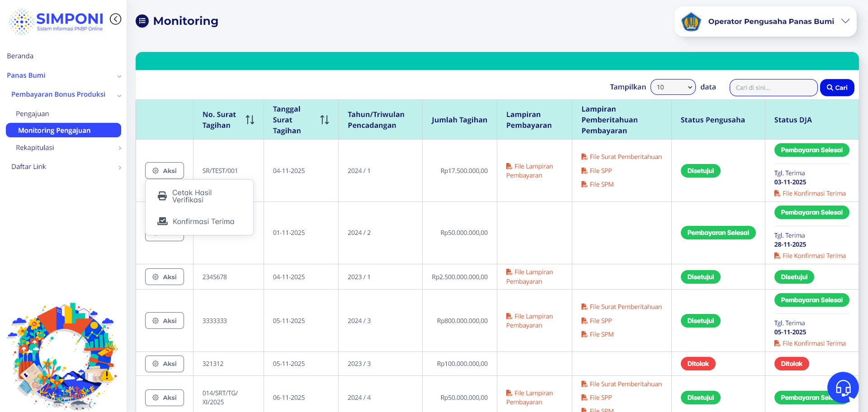Viewport: 868px width, 412px height.
Task: Open File Lampiran Pembayaran for 3333333
Action: pyautogui.click(x=529, y=321)
